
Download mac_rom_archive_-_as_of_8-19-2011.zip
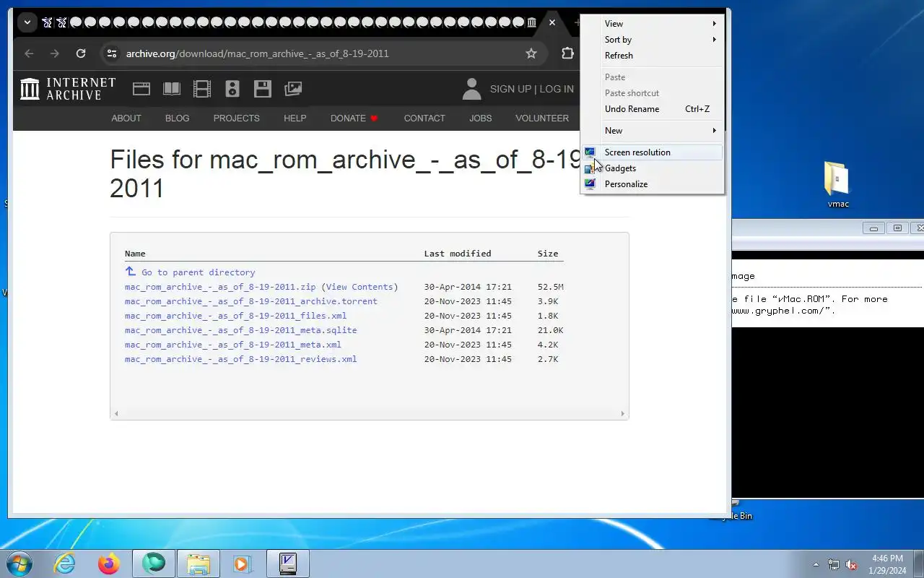click(220, 287)
